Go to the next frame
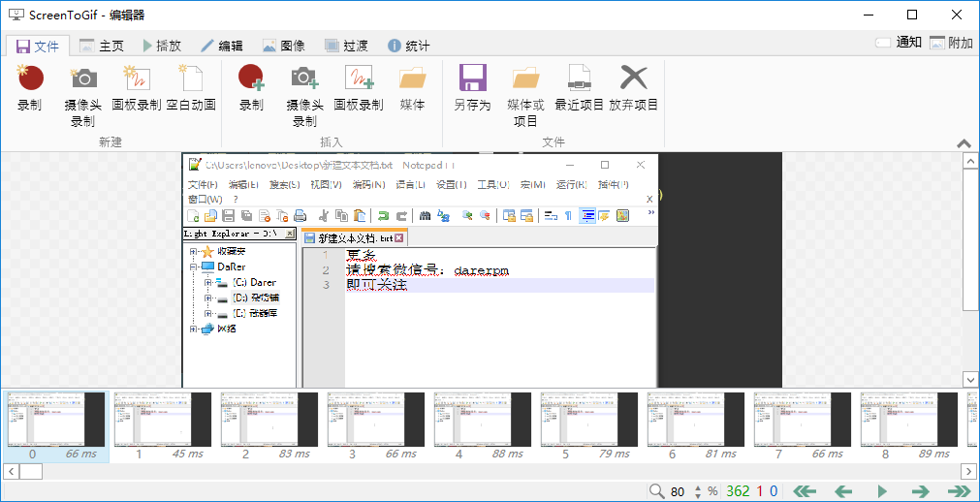The image size is (980, 502). click(x=920, y=491)
